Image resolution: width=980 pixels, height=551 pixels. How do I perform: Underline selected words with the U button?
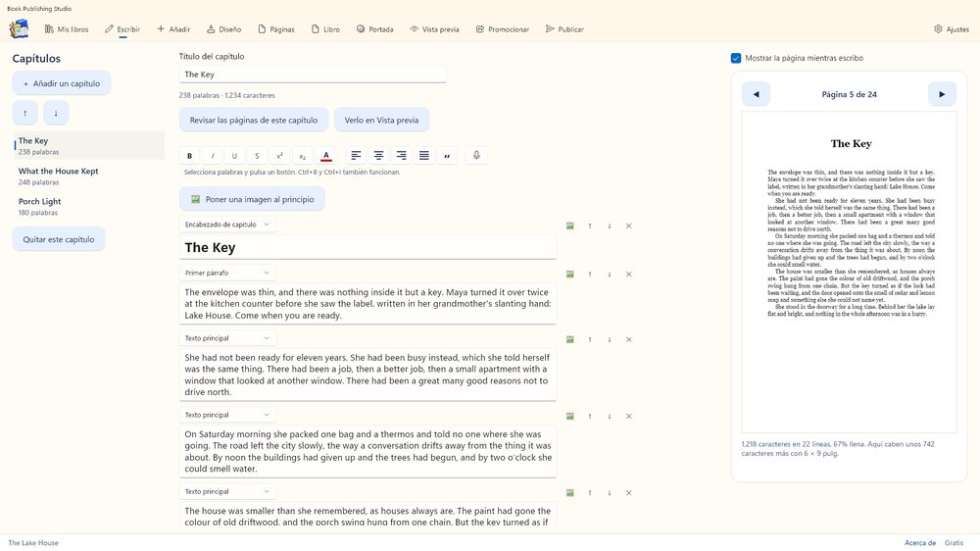pos(234,156)
